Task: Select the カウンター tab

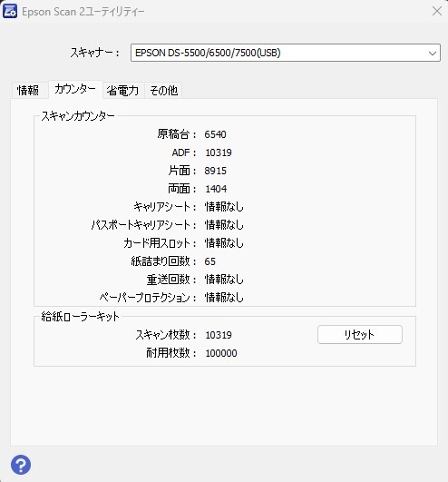Action: tap(75, 90)
